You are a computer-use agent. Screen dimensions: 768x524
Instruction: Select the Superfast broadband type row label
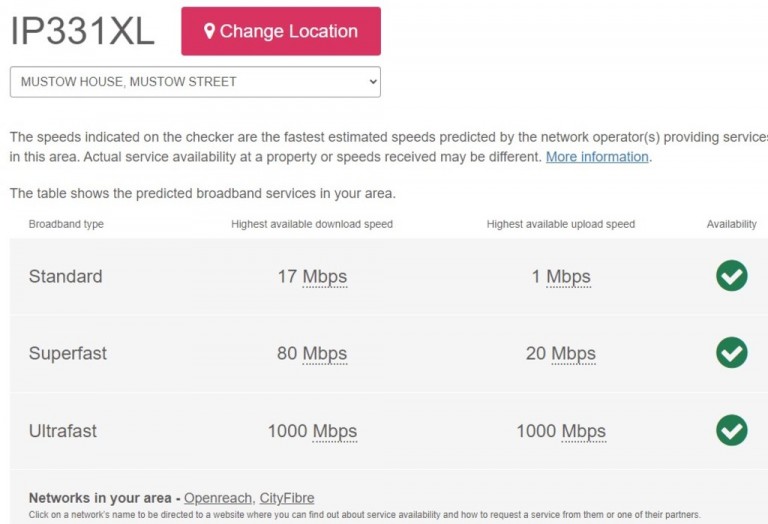point(68,353)
